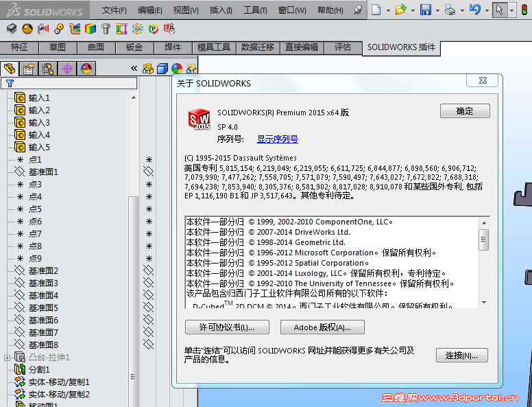Switch to the 模具工具 tab
532x407 pixels.
point(214,47)
